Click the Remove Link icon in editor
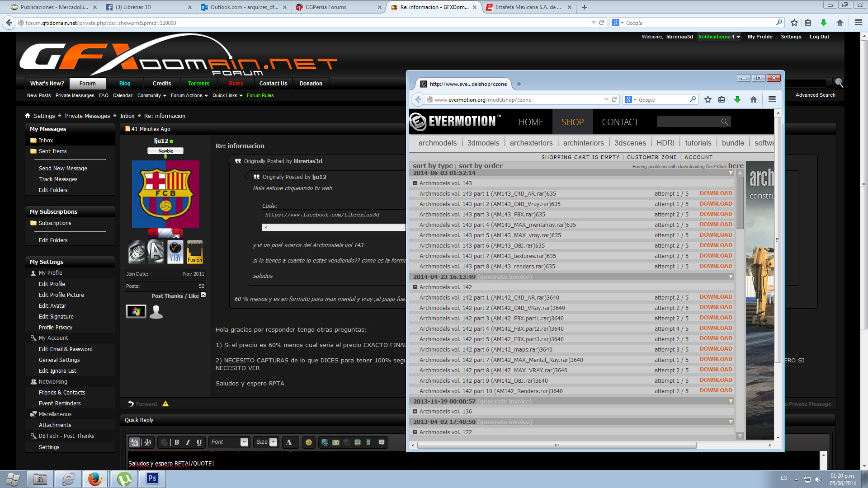 click(x=347, y=442)
